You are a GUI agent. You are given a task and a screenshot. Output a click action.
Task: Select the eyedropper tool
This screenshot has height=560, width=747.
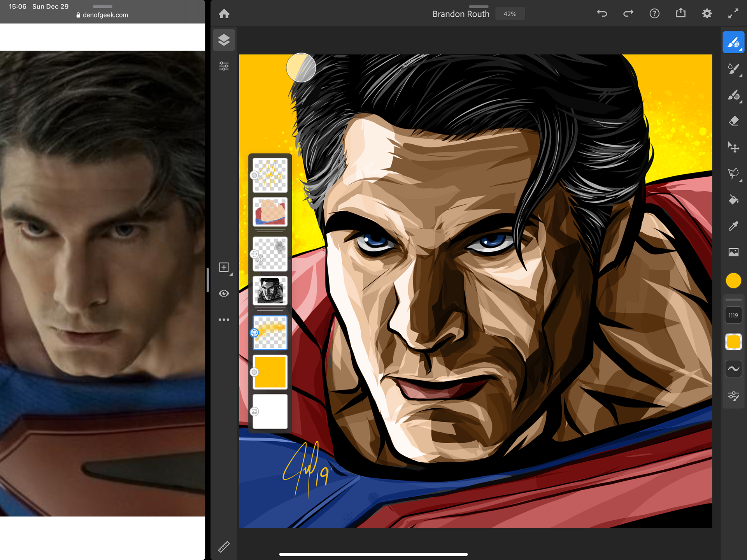[x=733, y=226]
